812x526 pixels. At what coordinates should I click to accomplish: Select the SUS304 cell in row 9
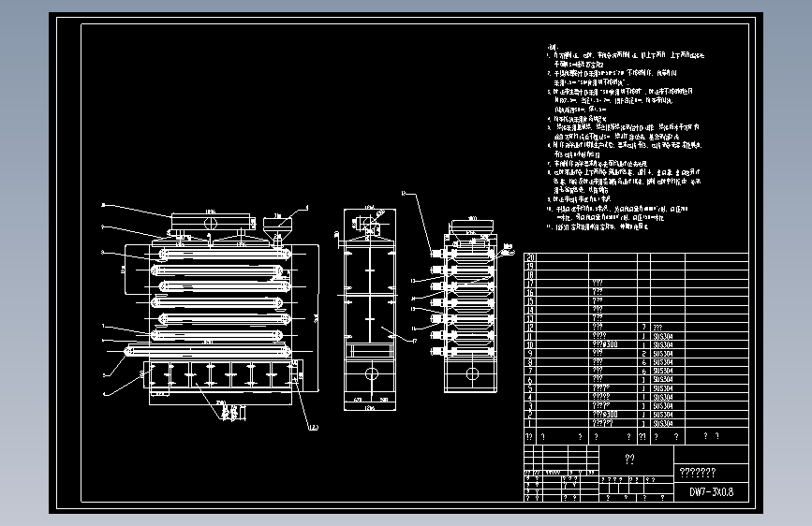(x=662, y=354)
